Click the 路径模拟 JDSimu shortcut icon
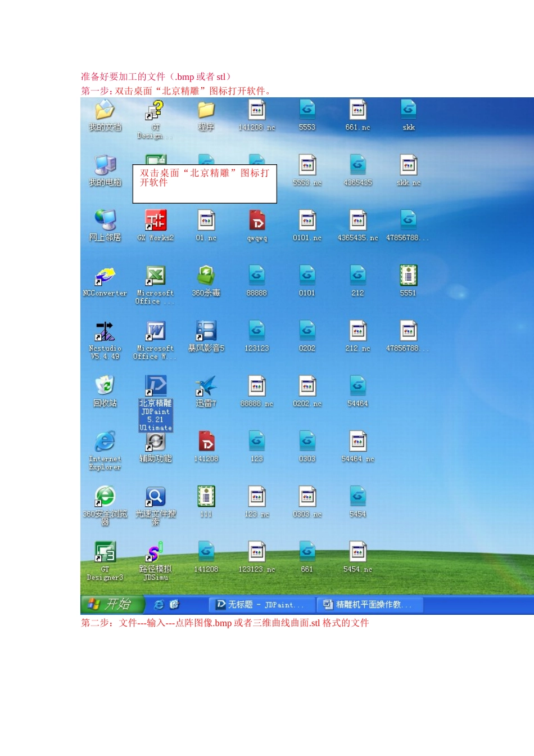Image resolution: width=534 pixels, height=756 pixels. (156, 561)
